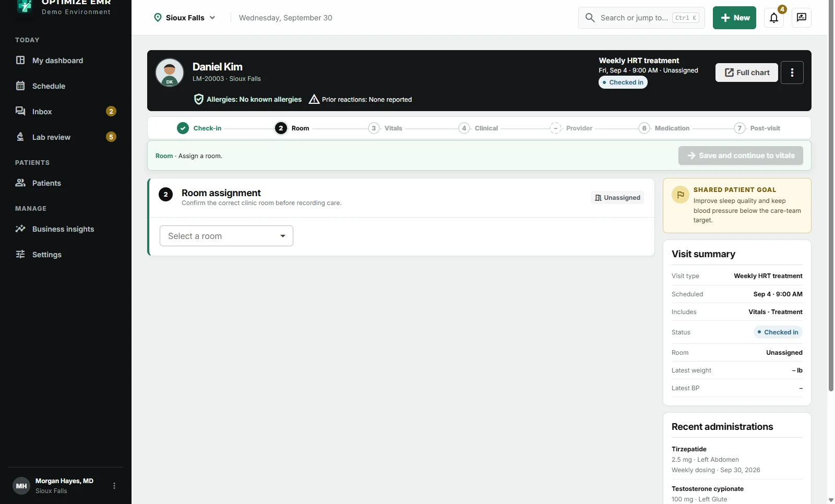835x504 pixels.
Task: Click the Checked in status in Visit summary
Action: coord(778,332)
